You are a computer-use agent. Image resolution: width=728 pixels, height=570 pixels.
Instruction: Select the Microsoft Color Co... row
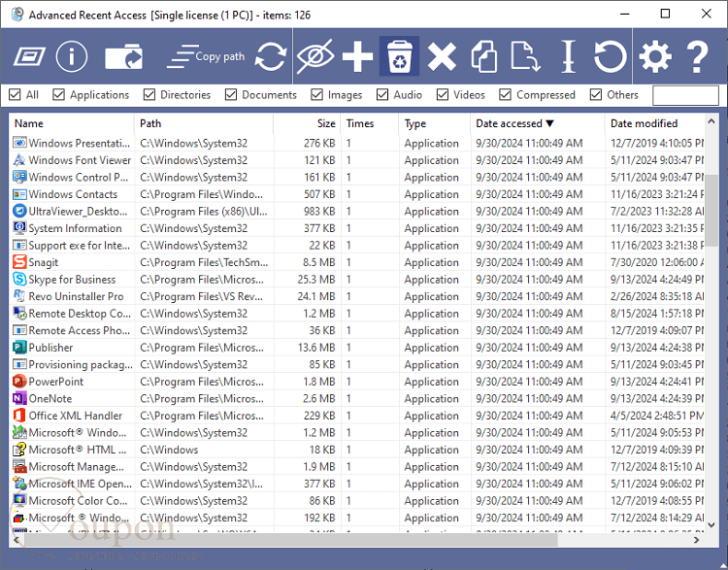356,501
